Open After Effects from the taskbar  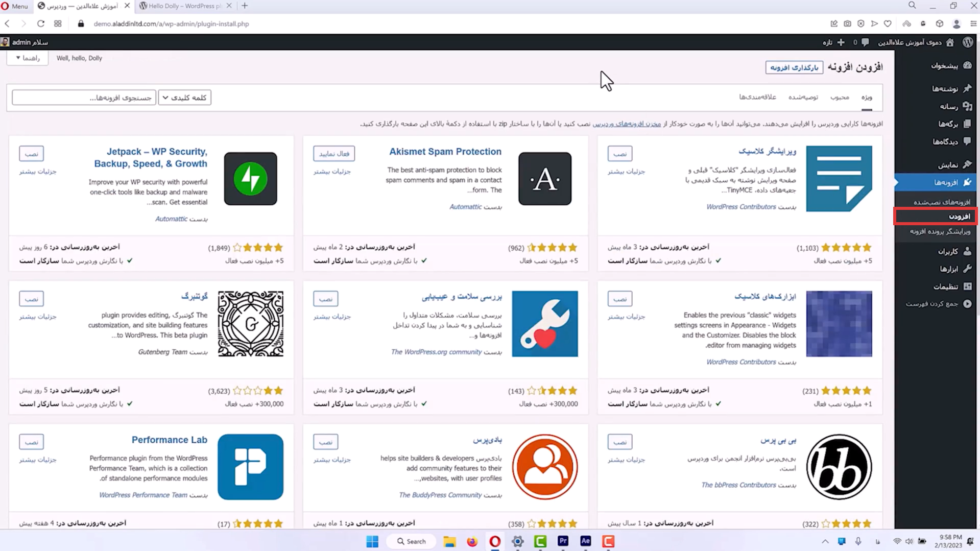coord(585,541)
